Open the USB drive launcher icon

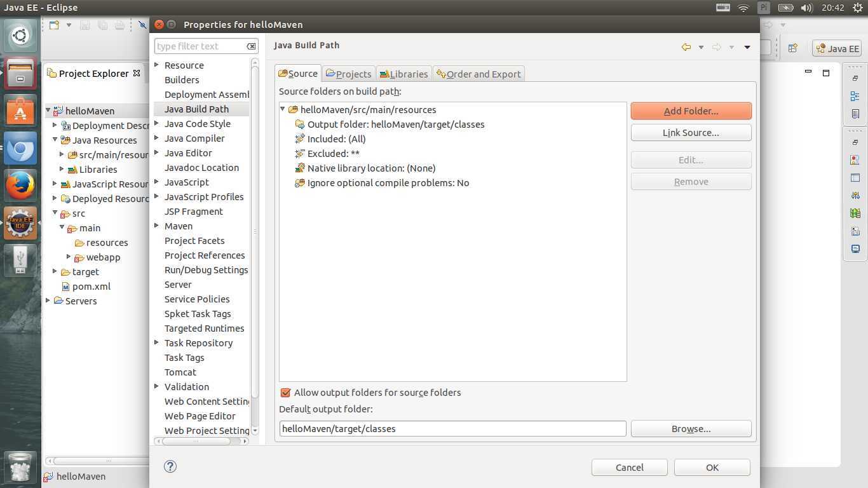click(20, 261)
